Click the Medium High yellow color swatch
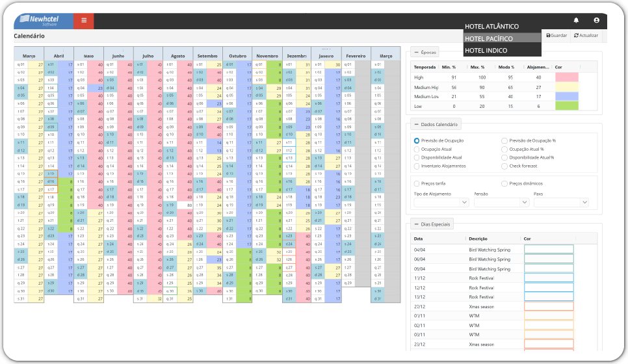The height and width of the screenshot is (364, 628). [x=567, y=87]
